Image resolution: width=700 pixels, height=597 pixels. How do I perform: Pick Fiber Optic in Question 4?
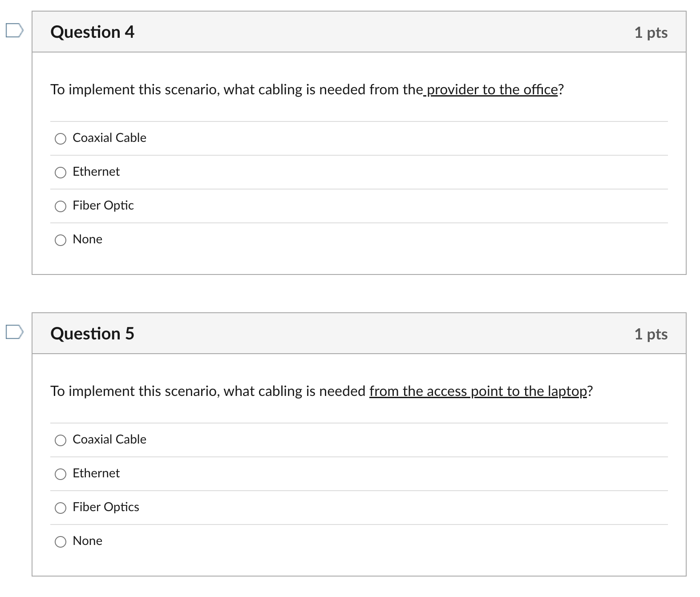tap(61, 206)
